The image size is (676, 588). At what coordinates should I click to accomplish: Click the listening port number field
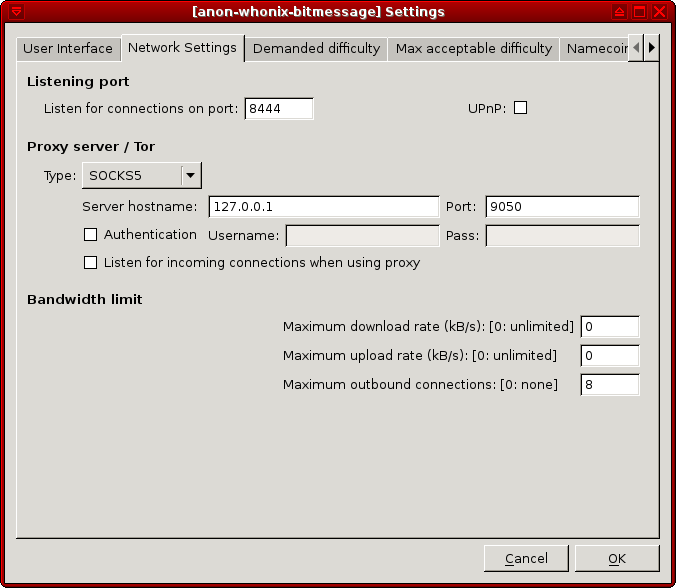278,108
